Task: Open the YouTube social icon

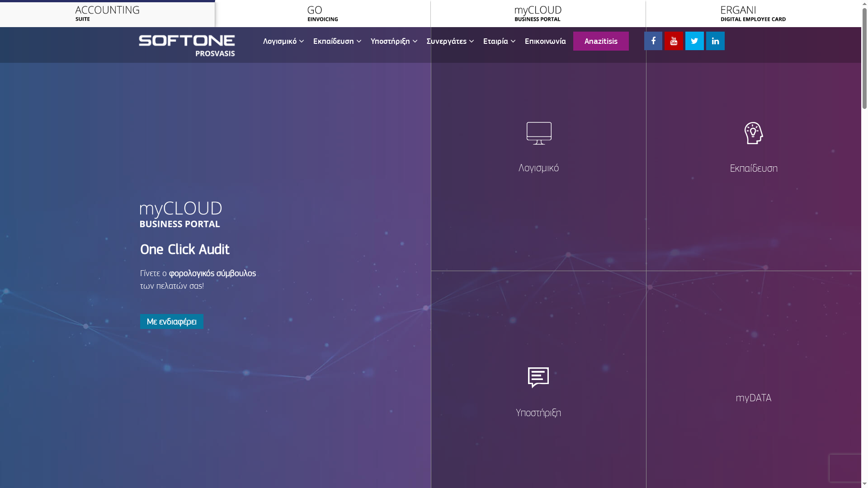Action: tap(674, 41)
